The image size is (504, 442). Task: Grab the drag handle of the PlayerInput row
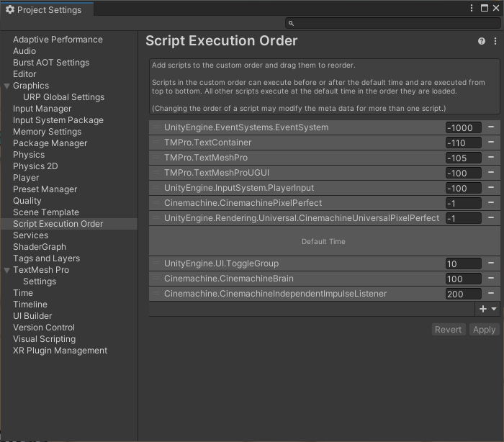coord(156,187)
